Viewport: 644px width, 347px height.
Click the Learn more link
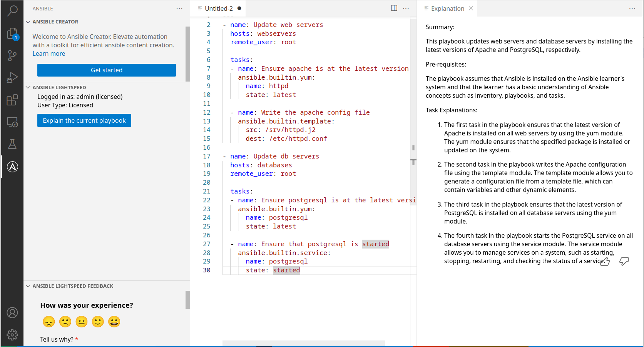coord(49,54)
